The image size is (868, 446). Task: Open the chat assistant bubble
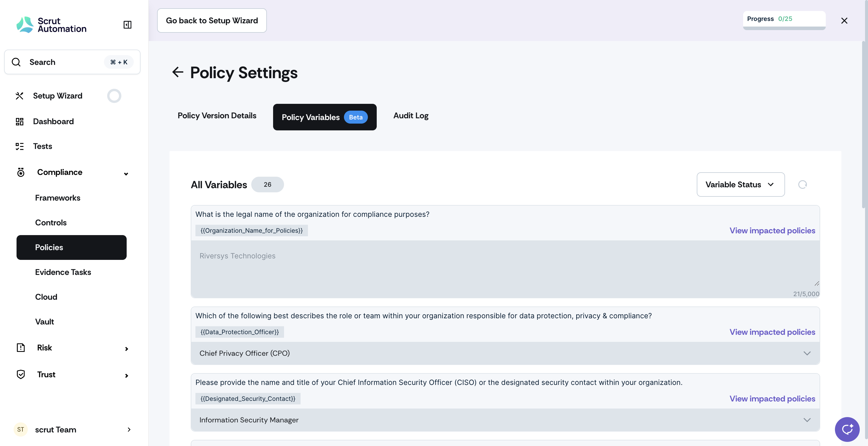[x=847, y=429]
